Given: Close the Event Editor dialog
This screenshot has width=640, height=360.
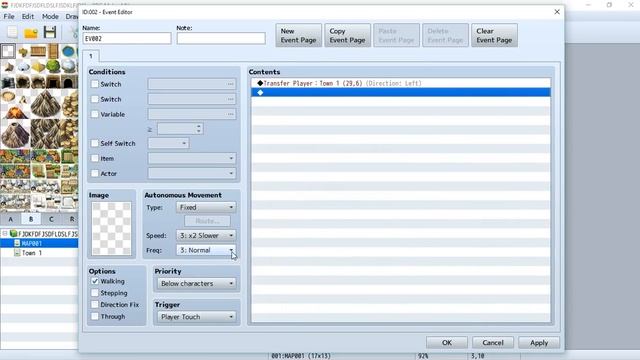Looking at the screenshot, I should click(557, 12).
